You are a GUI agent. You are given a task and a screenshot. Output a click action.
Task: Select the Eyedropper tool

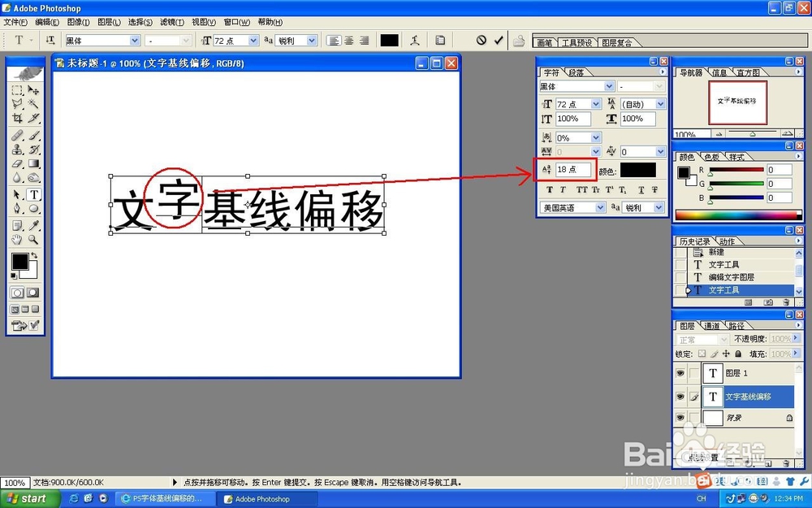[33, 225]
